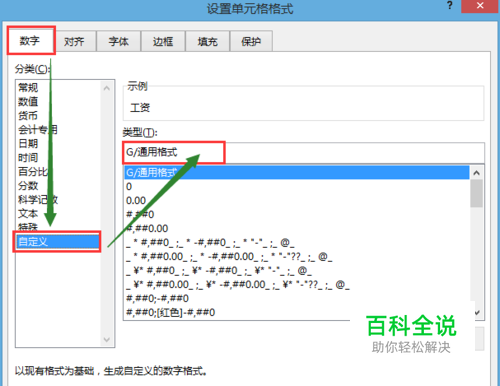
Task: Close the 设置单元格格式 dialog
Action: (480, 6)
